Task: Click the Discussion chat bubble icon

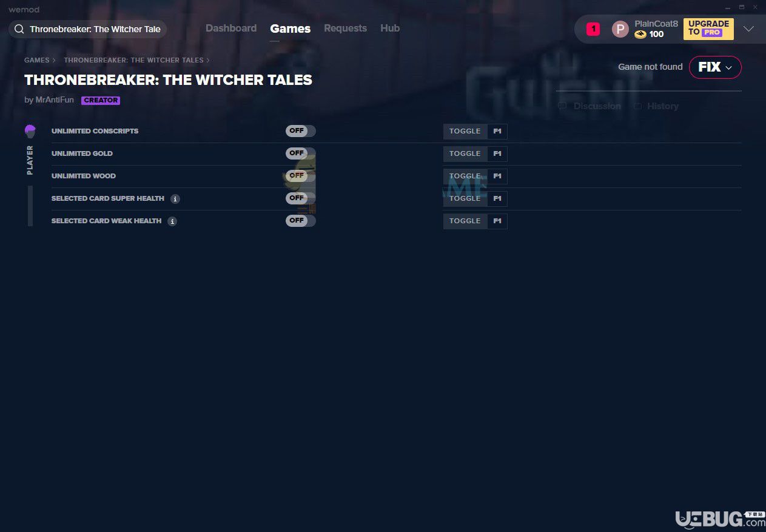Action: coord(562,106)
